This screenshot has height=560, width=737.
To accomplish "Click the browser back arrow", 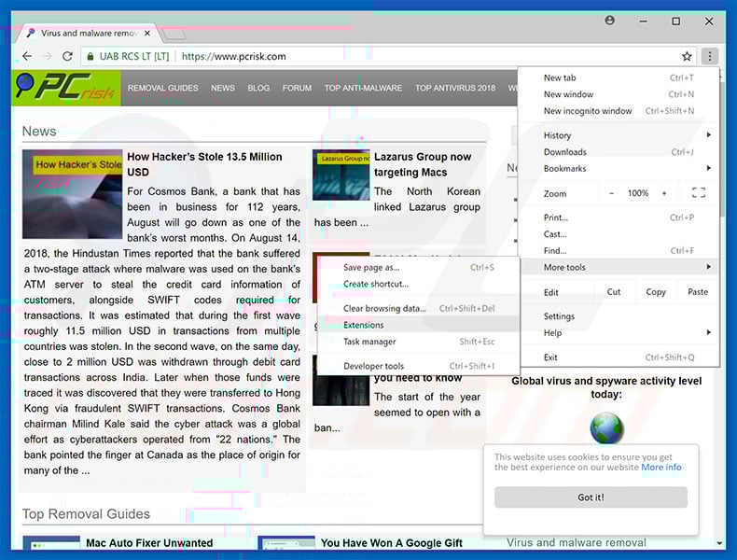I will (x=27, y=56).
